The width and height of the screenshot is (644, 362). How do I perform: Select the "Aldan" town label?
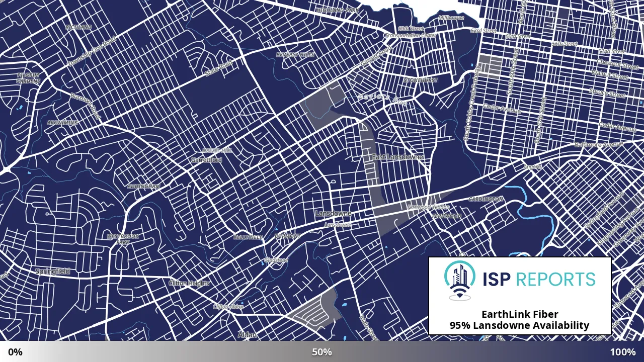(247, 335)
